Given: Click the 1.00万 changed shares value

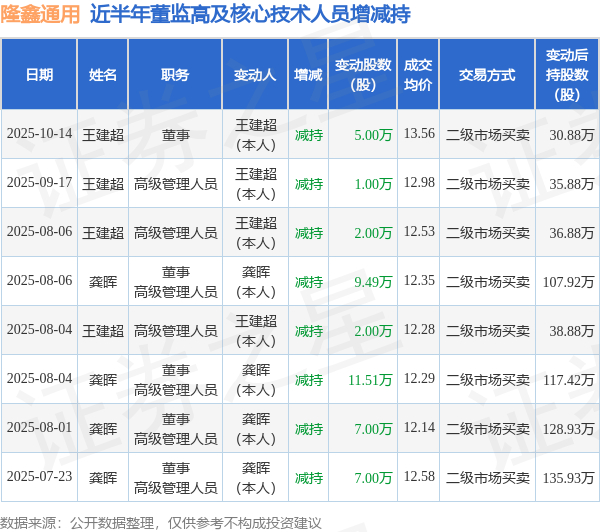Looking at the screenshot, I should (373, 184).
